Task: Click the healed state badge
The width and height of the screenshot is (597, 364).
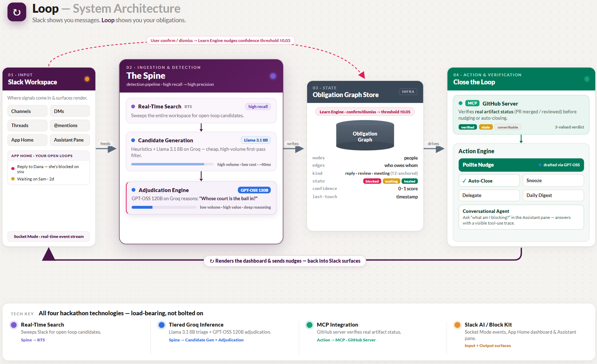Action: click(410, 181)
